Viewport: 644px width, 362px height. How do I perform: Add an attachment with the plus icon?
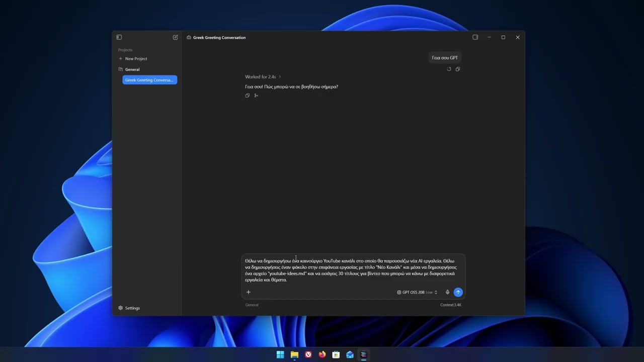click(x=248, y=292)
